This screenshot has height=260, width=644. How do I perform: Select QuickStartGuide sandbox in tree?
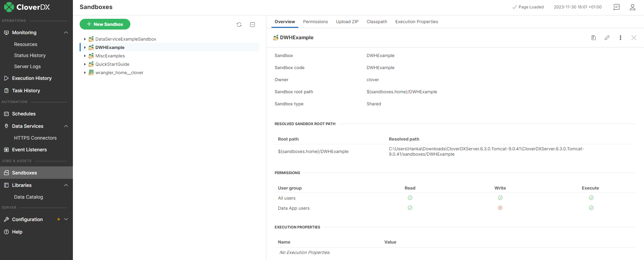pos(112,64)
